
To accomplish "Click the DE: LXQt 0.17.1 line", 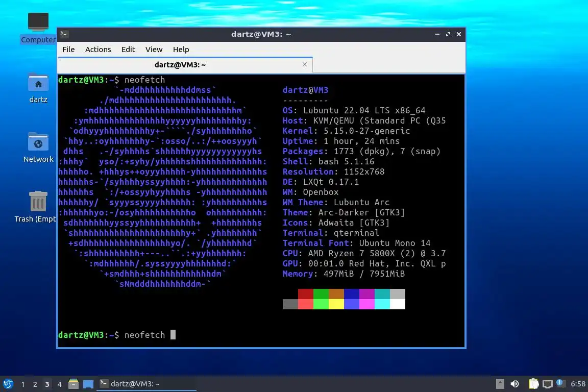I will (x=321, y=182).
